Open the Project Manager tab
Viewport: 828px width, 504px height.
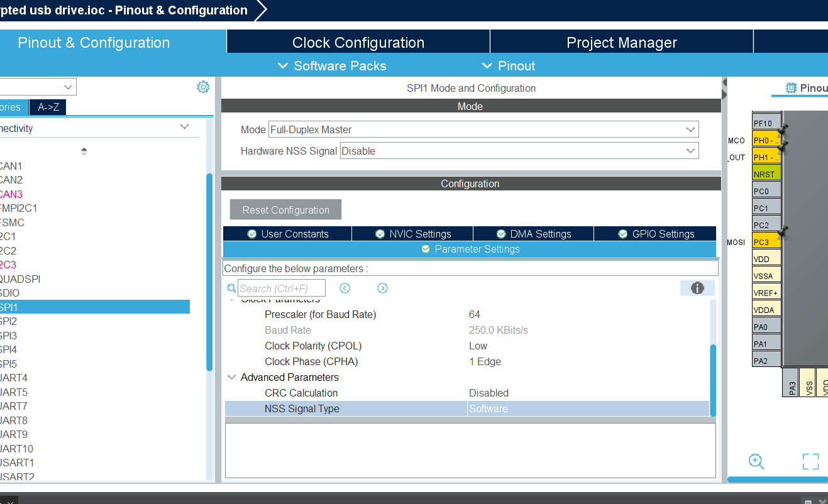point(621,43)
